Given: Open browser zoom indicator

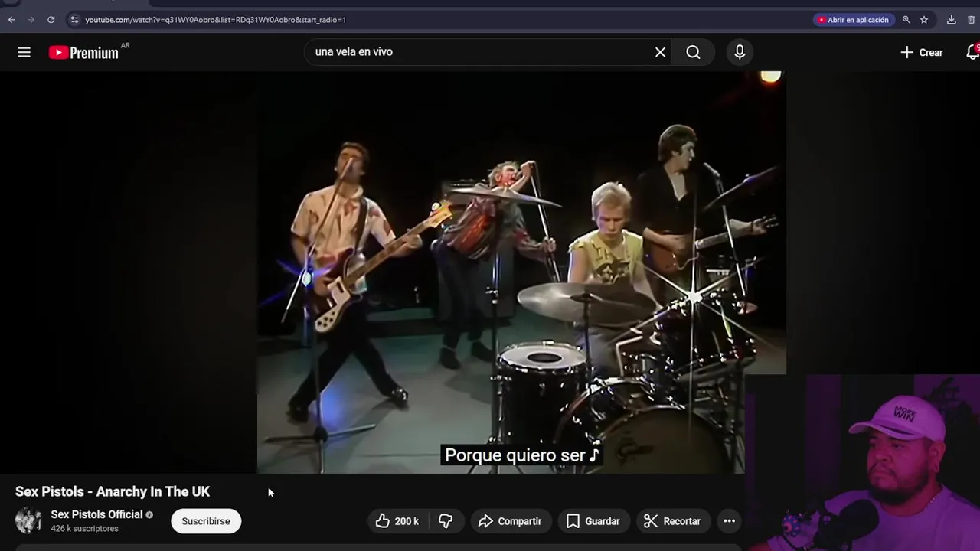Looking at the screenshot, I should coord(906,20).
